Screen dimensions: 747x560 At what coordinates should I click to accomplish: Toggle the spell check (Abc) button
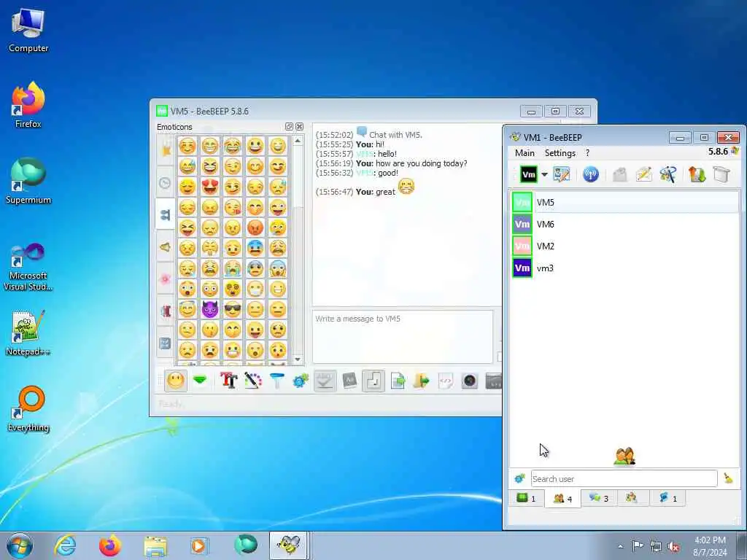pyautogui.click(x=325, y=381)
